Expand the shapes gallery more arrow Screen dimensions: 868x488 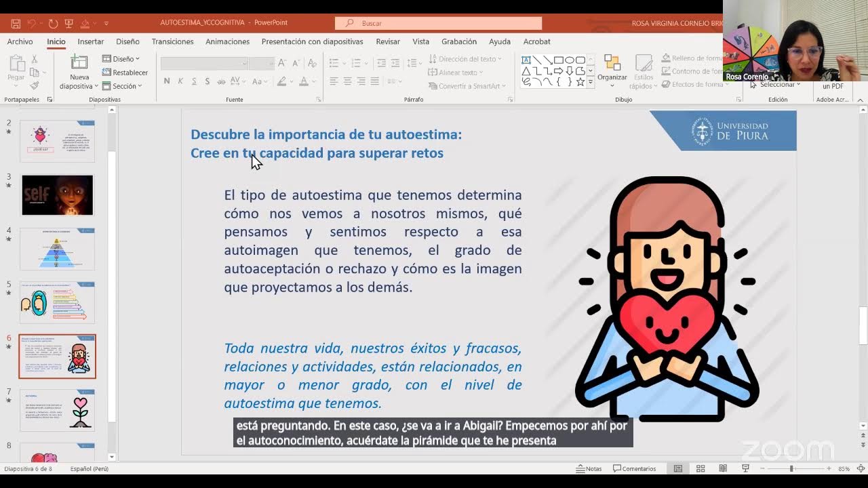[x=591, y=82]
